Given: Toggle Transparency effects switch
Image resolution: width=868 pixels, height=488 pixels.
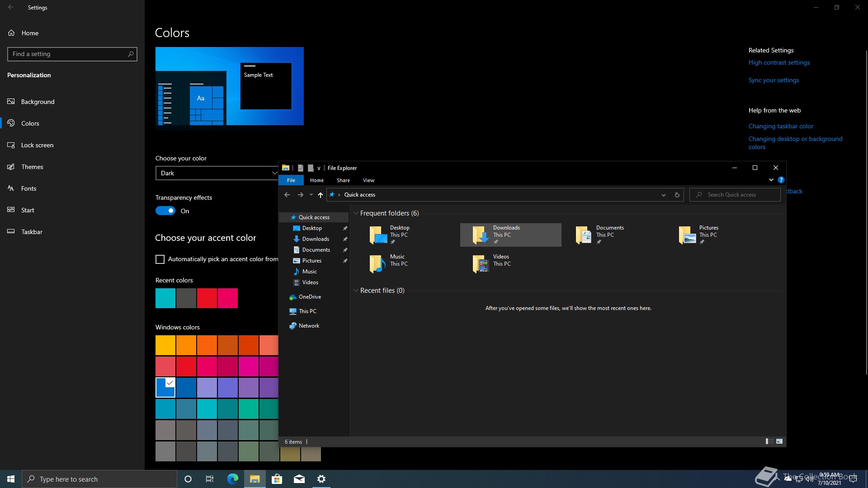Looking at the screenshot, I should click(x=165, y=211).
